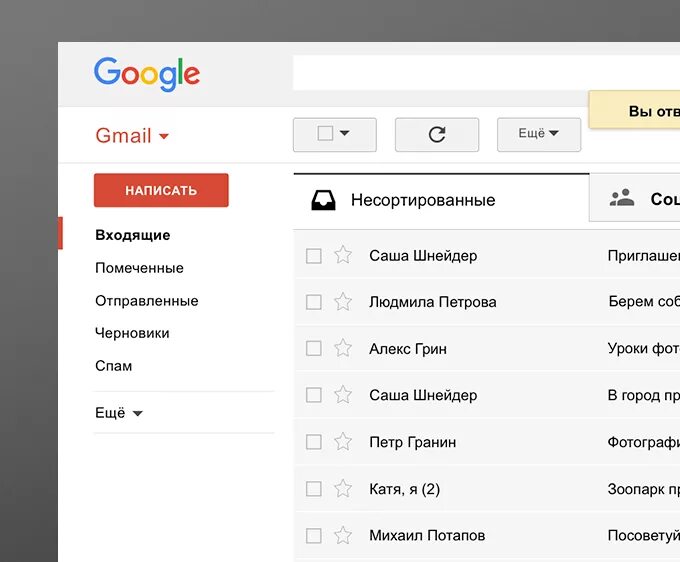Open the Отправленные folder
The height and width of the screenshot is (562, 680).
click(x=147, y=301)
